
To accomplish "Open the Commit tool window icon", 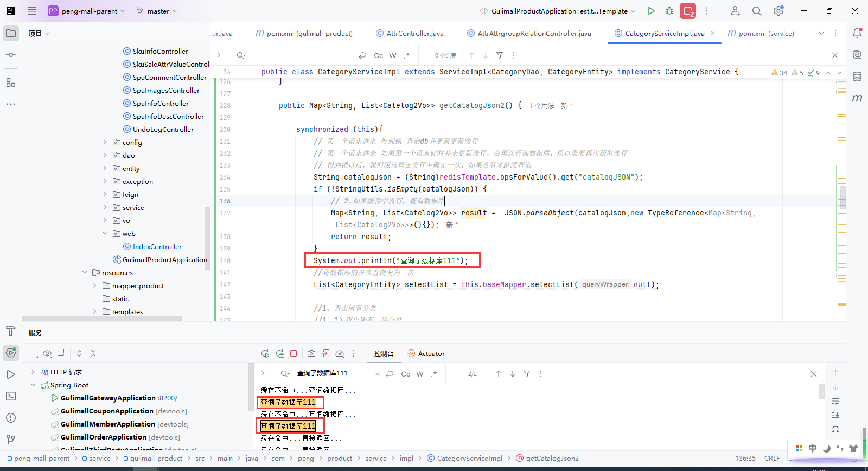I will 11,55.
